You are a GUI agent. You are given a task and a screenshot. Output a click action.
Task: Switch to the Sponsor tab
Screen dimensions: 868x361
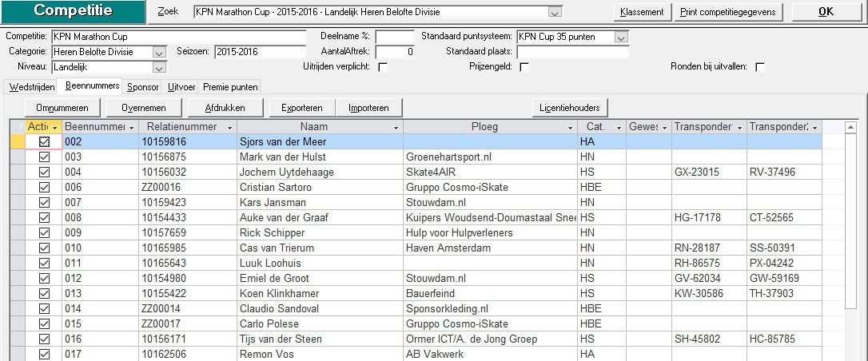pyautogui.click(x=143, y=87)
